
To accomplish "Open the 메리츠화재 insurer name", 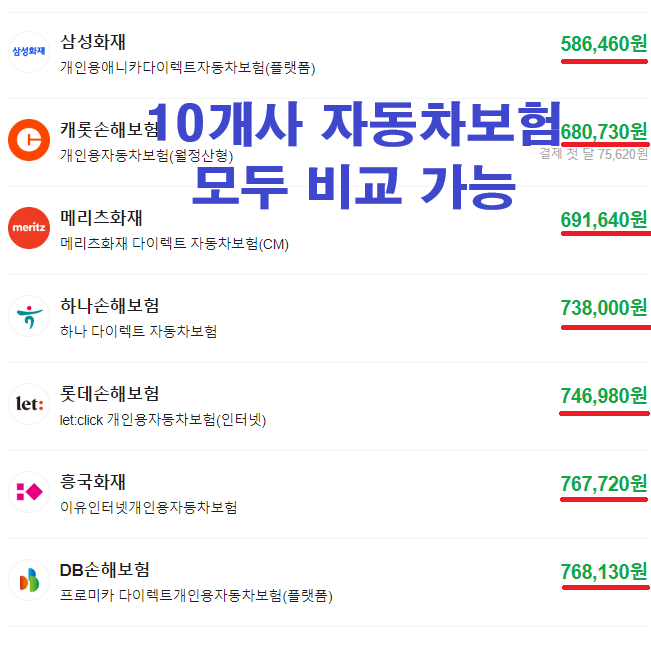I will pos(101,218).
